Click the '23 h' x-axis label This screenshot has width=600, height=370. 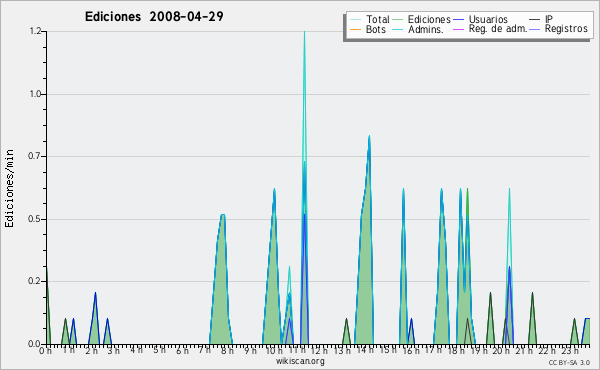point(570,351)
